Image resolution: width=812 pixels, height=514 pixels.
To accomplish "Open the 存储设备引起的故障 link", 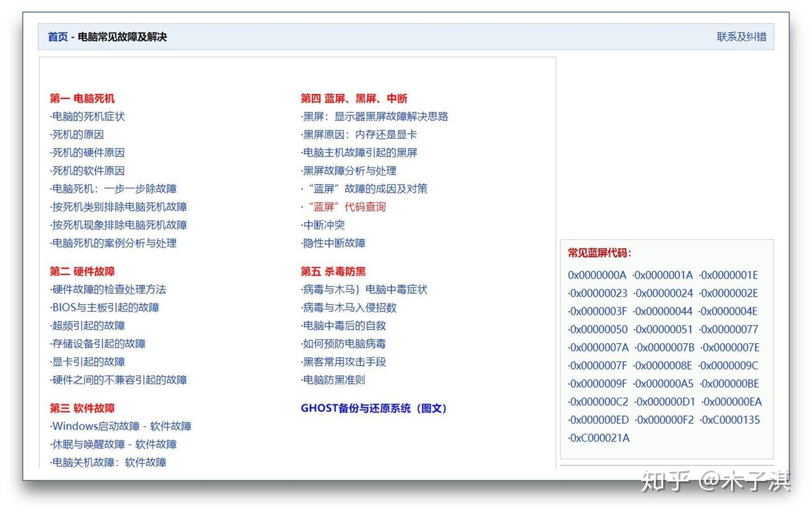I will (x=99, y=344).
